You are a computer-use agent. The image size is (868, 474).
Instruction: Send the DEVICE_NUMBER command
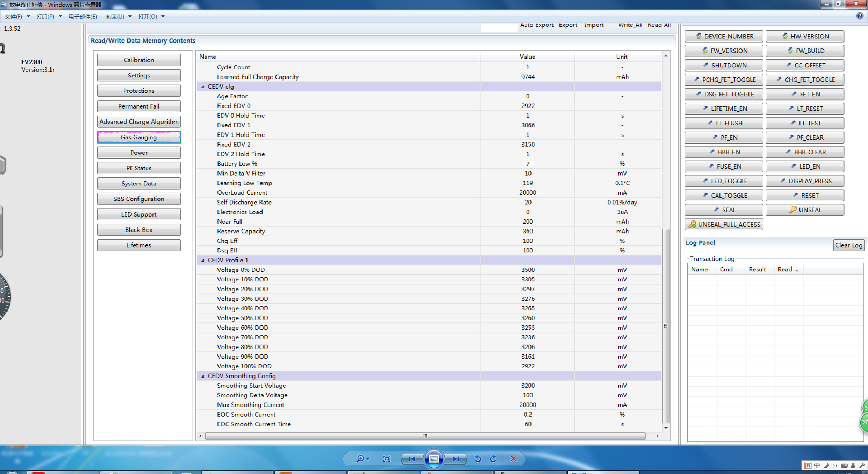[x=724, y=36]
